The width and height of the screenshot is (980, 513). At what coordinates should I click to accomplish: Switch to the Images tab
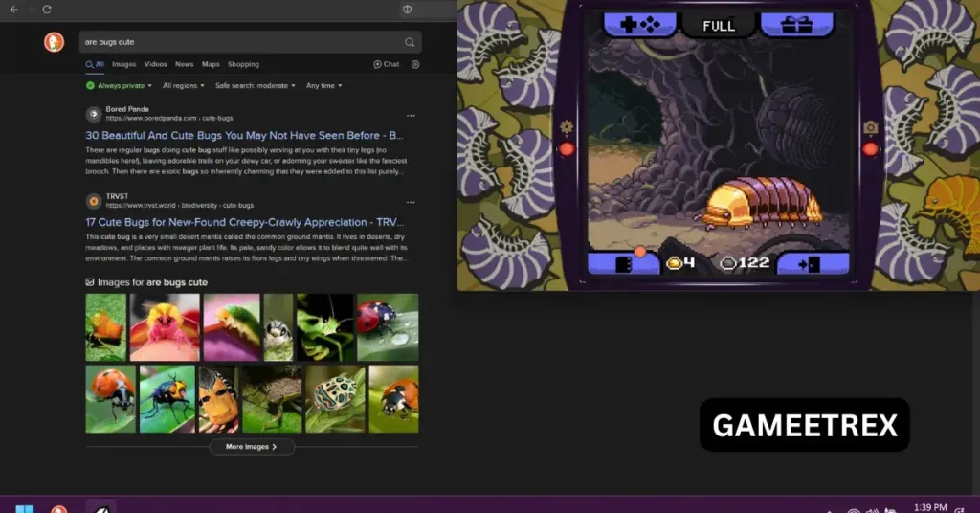click(123, 64)
